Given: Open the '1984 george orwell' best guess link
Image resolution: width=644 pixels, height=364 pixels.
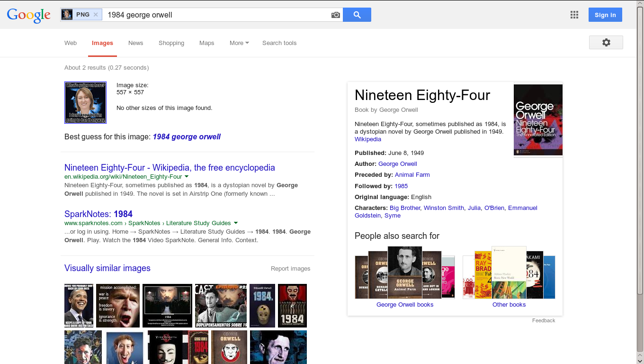Looking at the screenshot, I should tap(187, 136).
